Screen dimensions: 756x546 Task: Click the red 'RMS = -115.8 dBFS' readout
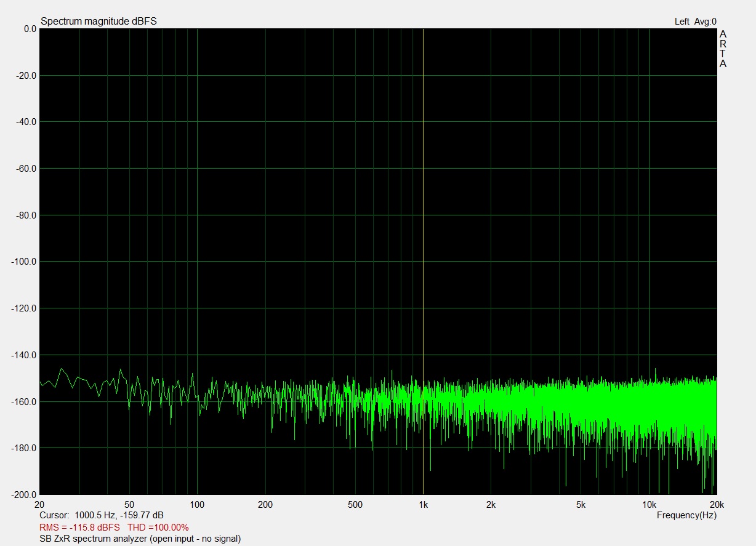pyautogui.click(x=79, y=528)
